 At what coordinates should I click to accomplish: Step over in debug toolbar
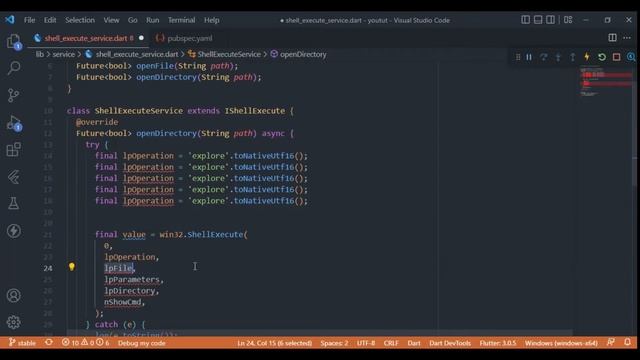pos(544,57)
